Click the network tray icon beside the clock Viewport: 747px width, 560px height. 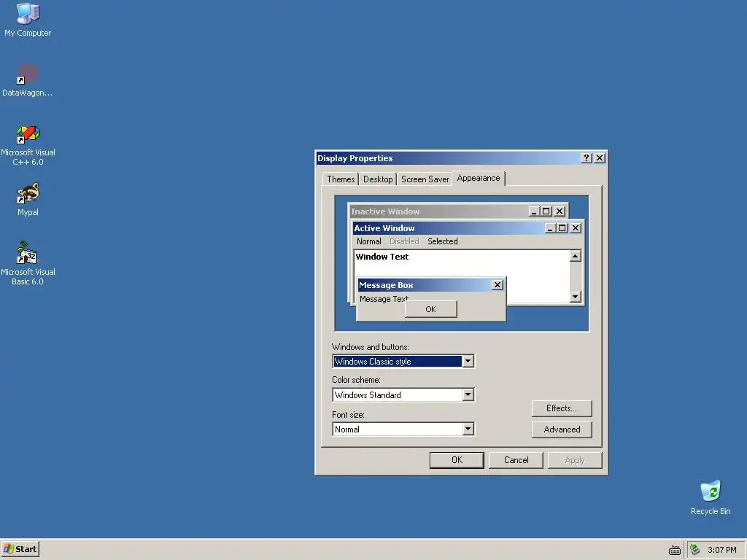pyautogui.click(x=695, y=550)
